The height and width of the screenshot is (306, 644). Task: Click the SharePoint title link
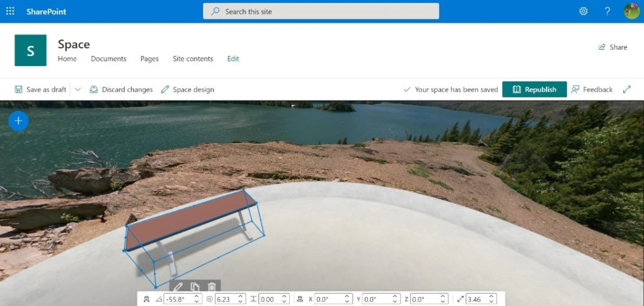[x=47, y=11]
